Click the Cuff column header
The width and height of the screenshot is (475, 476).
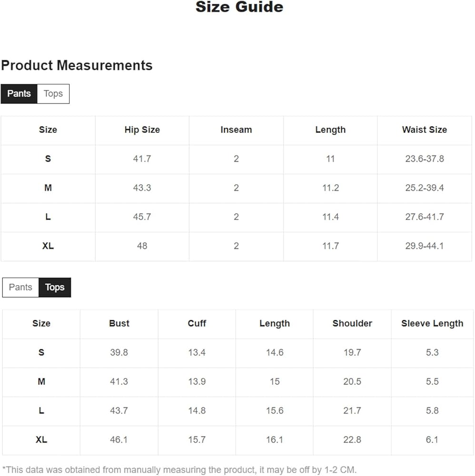click(x=197, y=324)
